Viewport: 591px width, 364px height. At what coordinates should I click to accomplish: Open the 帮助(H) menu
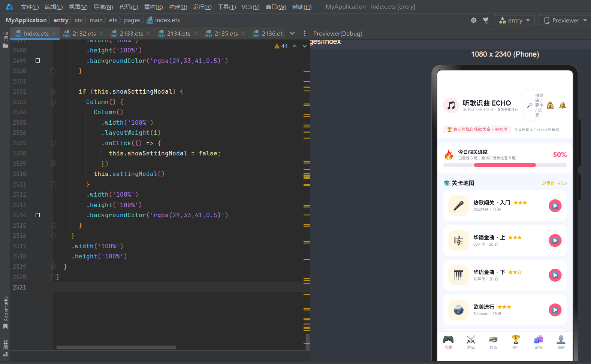point(302,7)
